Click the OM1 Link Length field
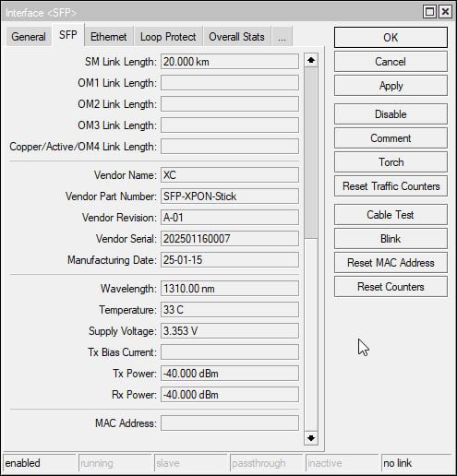 coord(230,83)
